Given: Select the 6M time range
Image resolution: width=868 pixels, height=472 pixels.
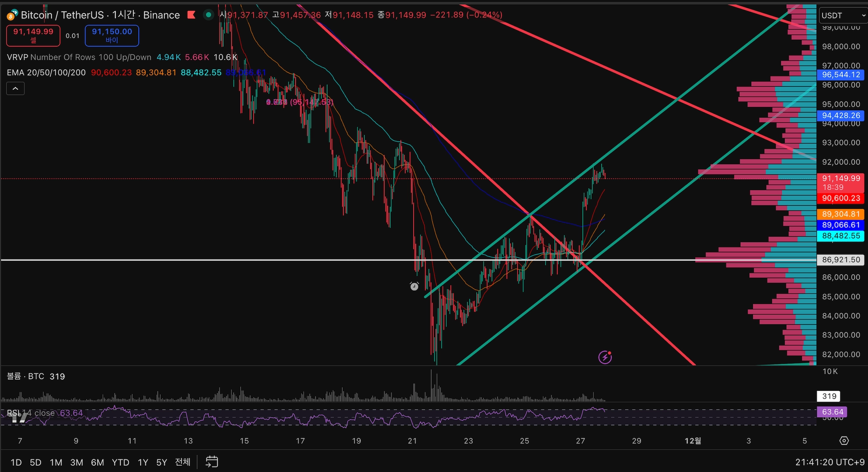Looking at the screenshot, I should tap(97, 462).
